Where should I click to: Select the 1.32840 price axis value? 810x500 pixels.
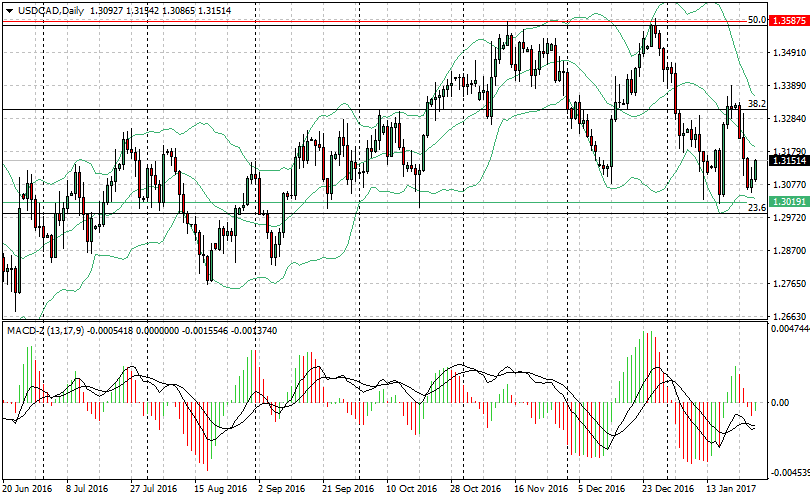point(789,118)
